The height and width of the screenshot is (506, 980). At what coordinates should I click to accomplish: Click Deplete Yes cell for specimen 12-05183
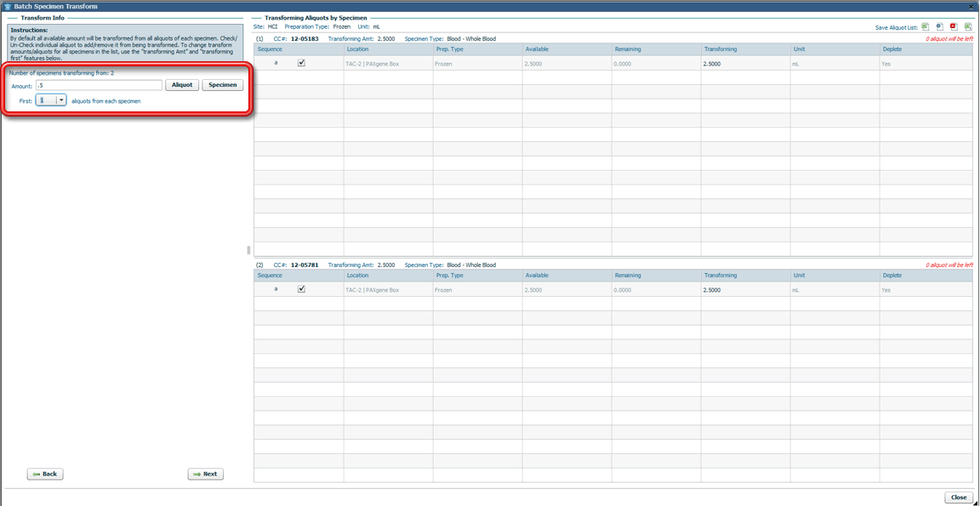[926, 64]
